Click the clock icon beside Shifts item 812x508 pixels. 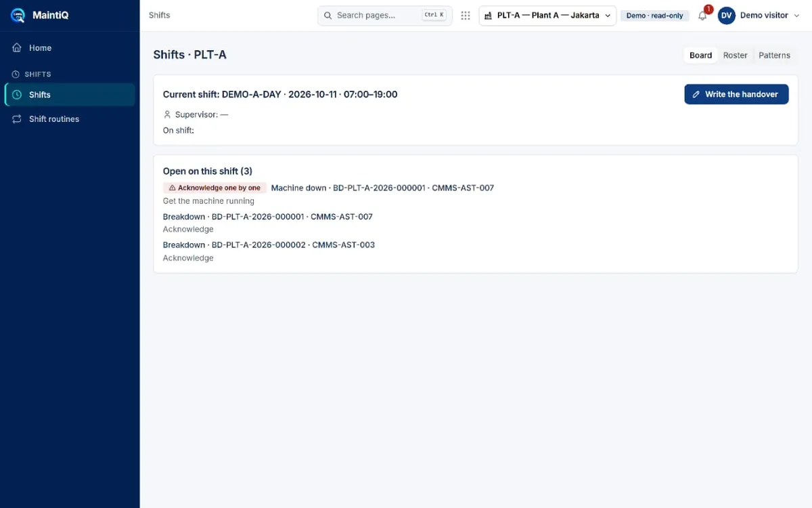pyautogui.click(x=17, y=95)
